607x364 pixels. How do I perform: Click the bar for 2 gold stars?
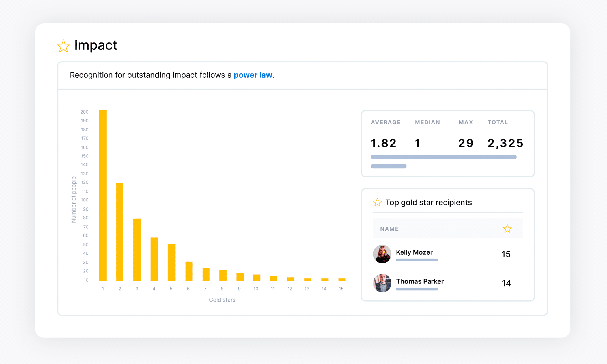[120, 232]
